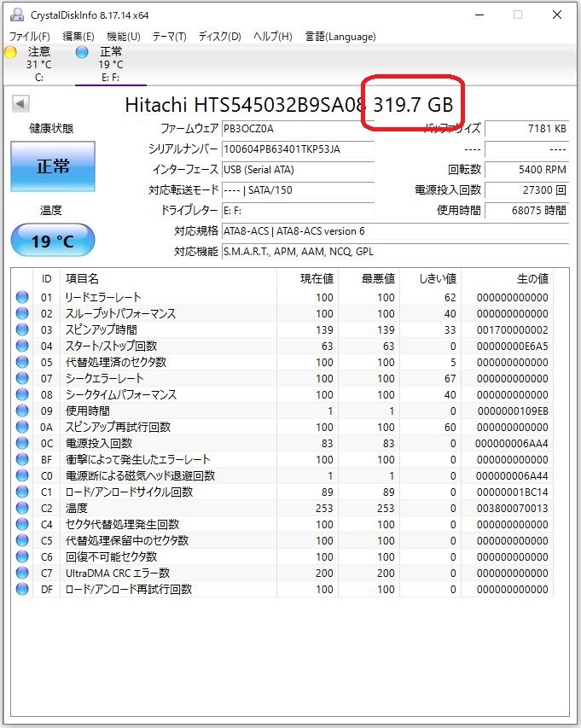Click the Hitachi HTS545032B9SA08 model title
Screen dimensions: 581x728
(244, 104)
